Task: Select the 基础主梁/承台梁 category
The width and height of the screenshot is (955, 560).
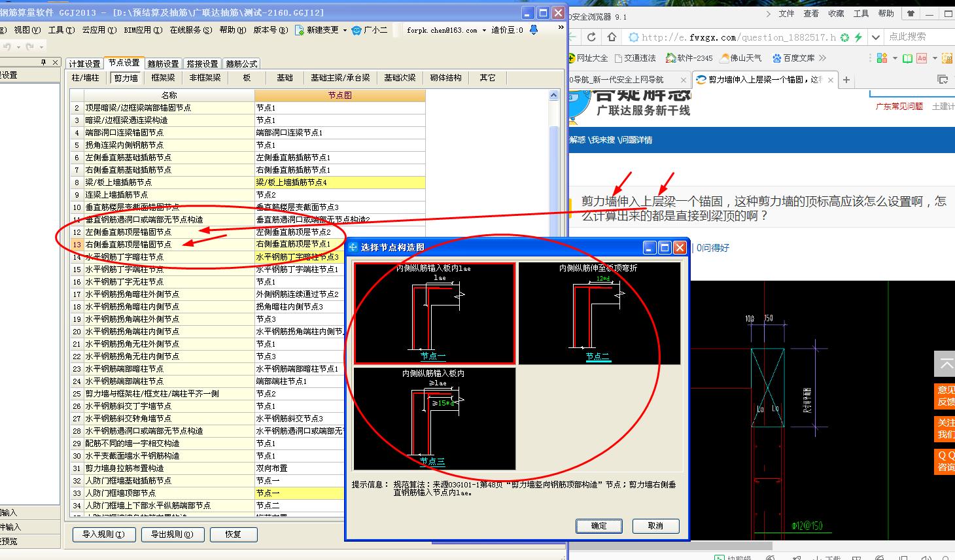Action: point(340,78)
